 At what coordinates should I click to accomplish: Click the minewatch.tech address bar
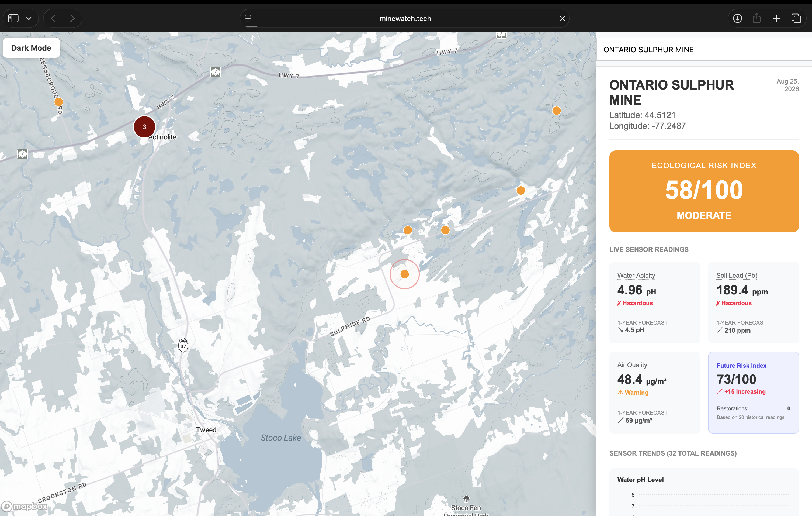pos(405,19)
